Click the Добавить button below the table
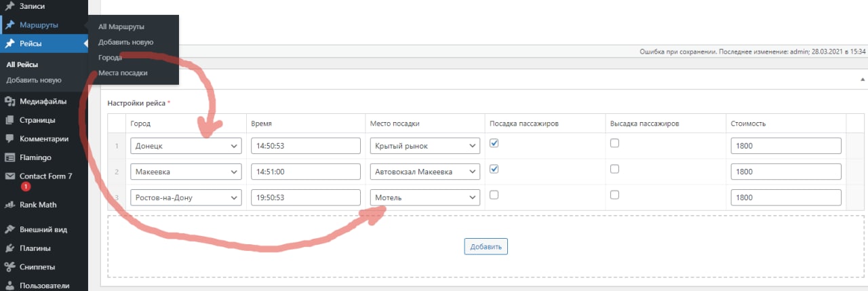868x291 pixels. click(486, 246)
